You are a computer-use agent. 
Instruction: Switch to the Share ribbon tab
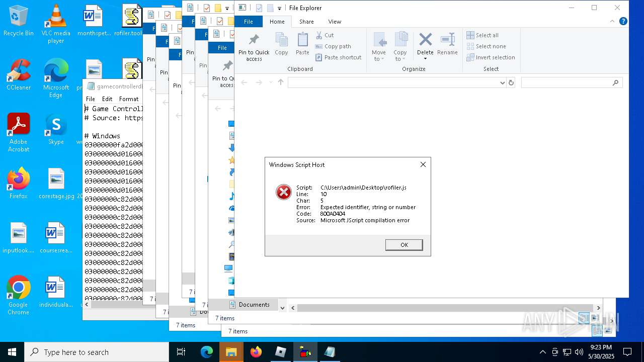click(306, 22)
